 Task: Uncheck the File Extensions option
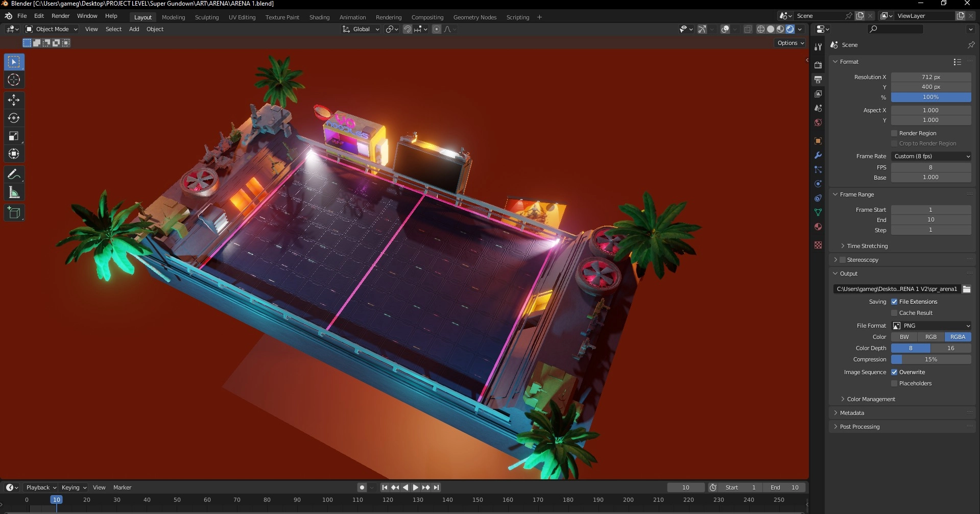[894, 302]
